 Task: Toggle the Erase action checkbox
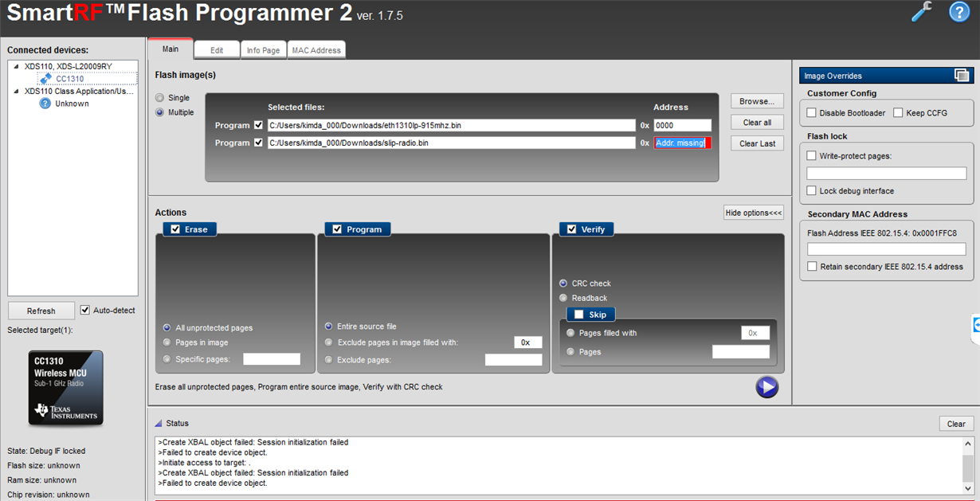pos(175,229)
